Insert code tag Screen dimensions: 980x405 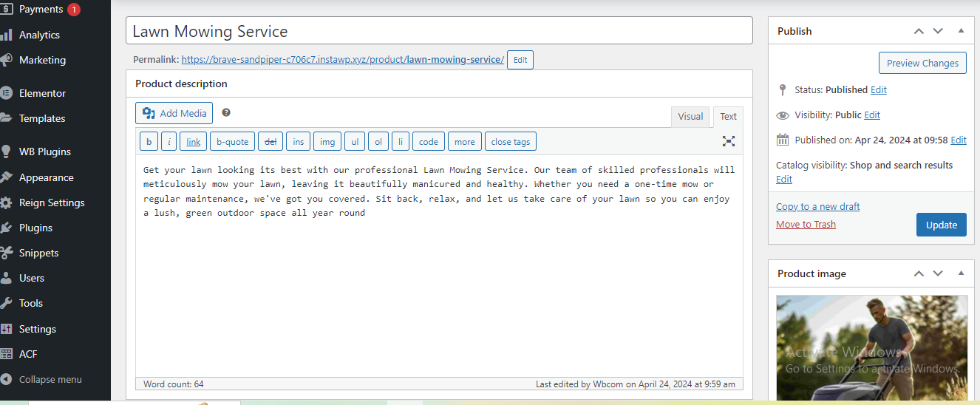[429, 141]
